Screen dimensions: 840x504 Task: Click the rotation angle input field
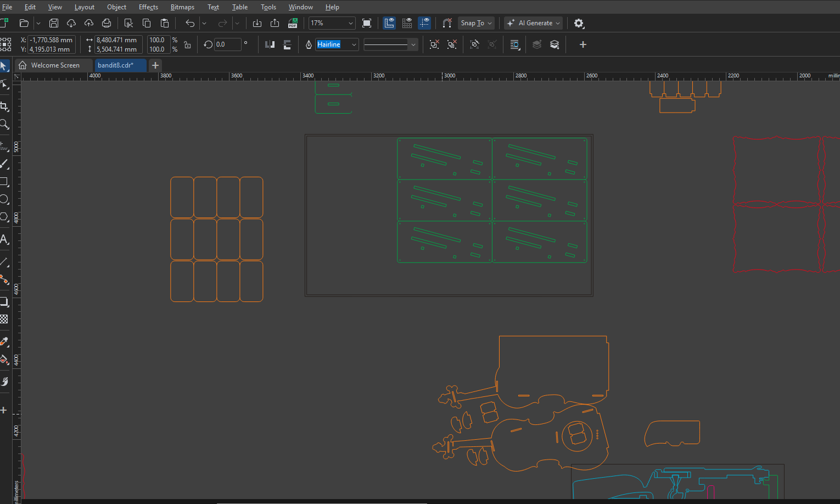tap(228, 44)
